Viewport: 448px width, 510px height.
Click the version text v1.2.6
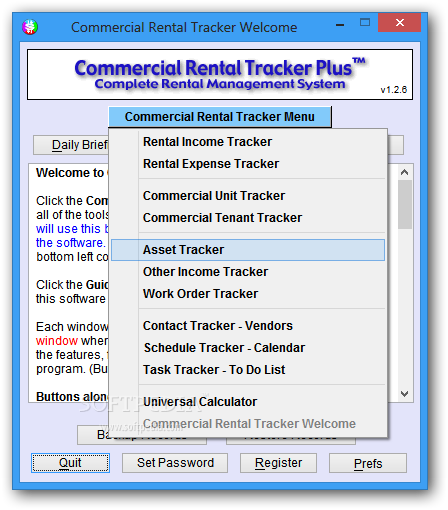coord(394,90)
